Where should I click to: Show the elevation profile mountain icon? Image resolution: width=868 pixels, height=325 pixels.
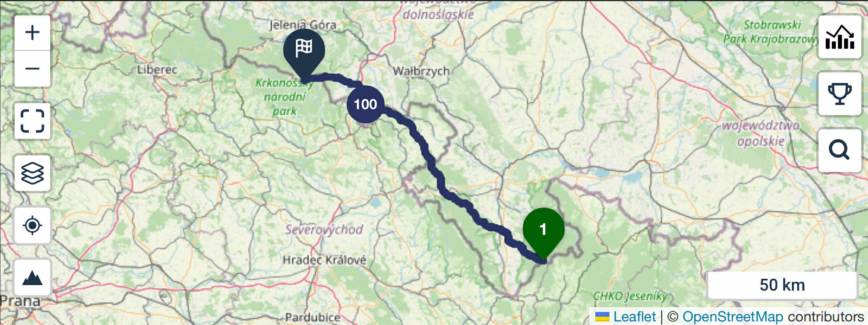point(32,278)
